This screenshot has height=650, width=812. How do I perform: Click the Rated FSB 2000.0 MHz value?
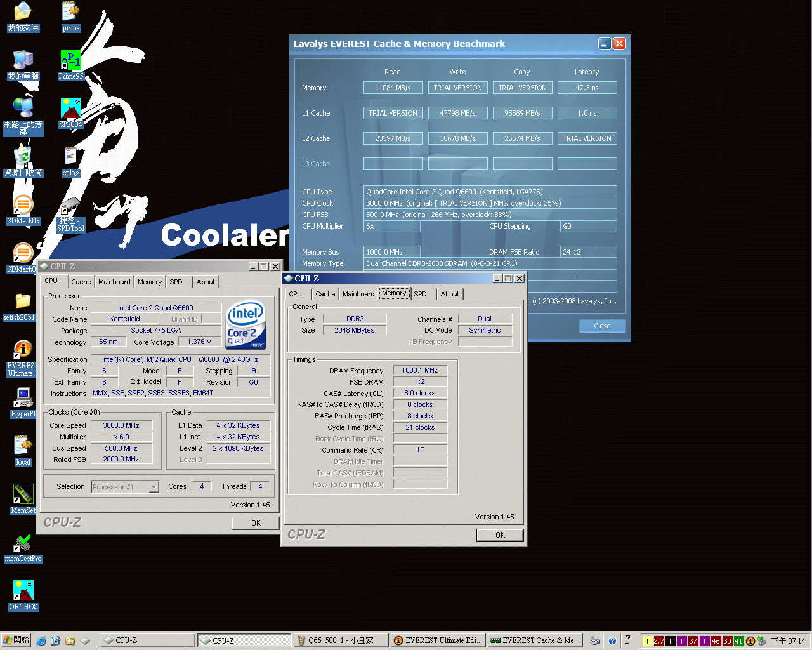[121, 459]
